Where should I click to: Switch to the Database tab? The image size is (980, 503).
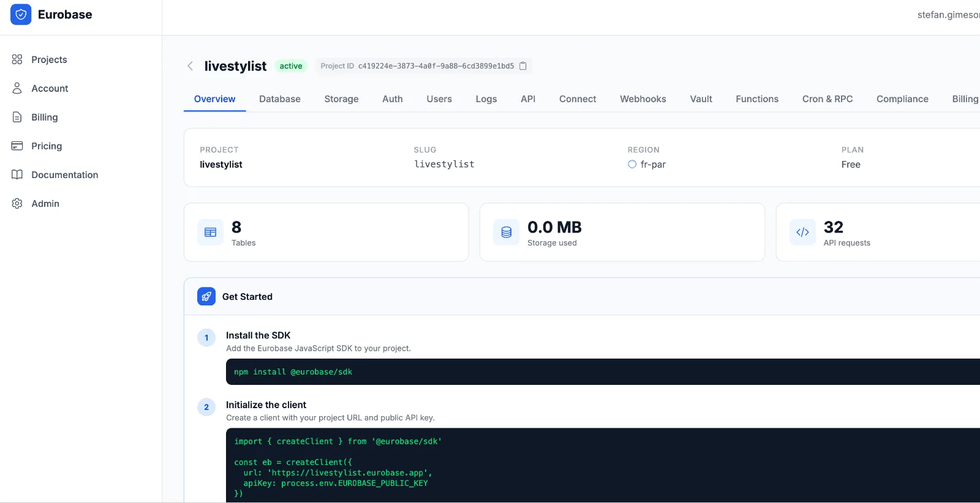[x=280, y=99]
